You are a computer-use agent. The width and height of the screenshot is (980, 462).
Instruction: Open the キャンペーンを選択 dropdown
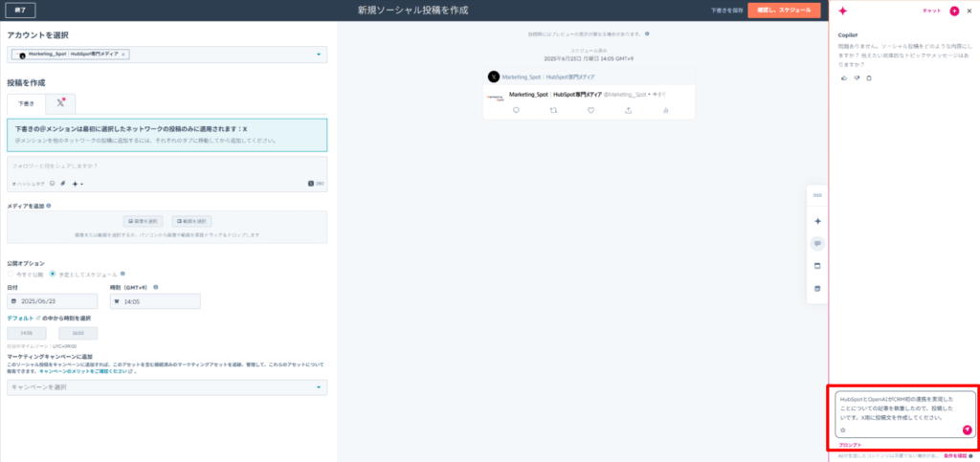point(167,387)
